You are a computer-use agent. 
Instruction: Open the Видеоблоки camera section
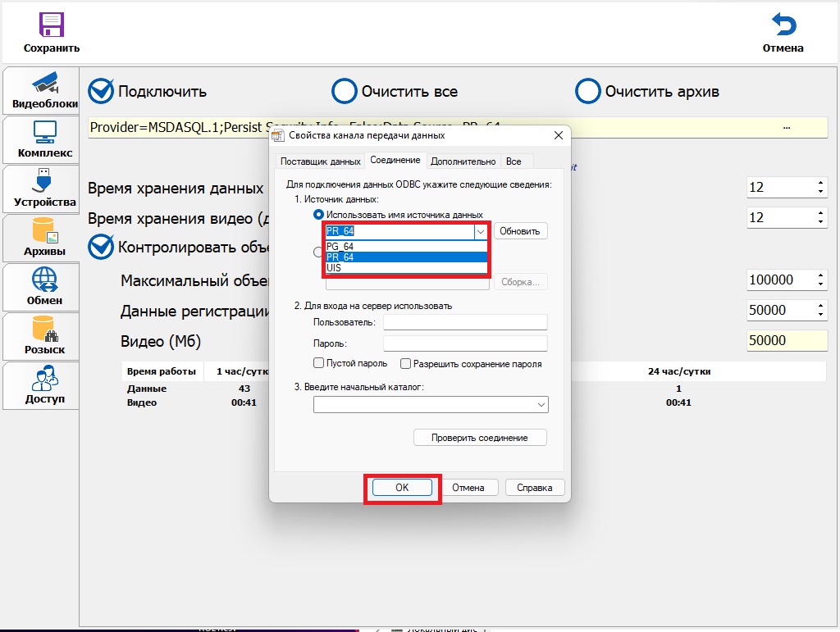(43, 90)
